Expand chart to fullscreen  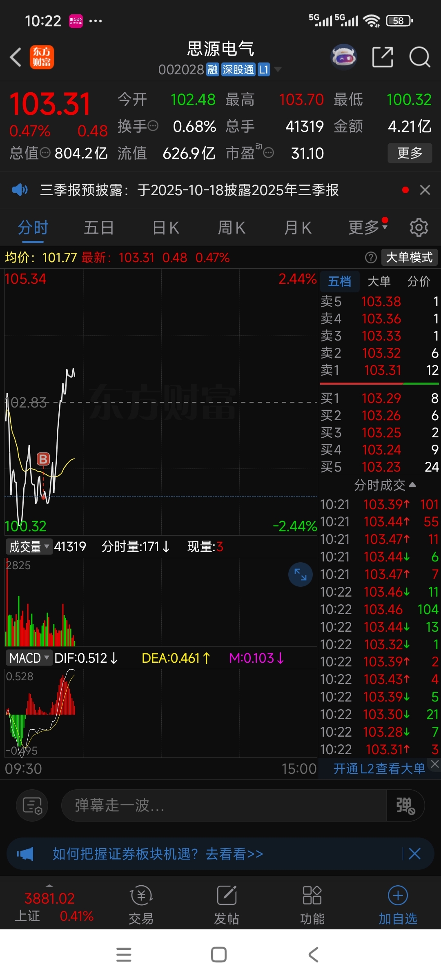[301, 575]
